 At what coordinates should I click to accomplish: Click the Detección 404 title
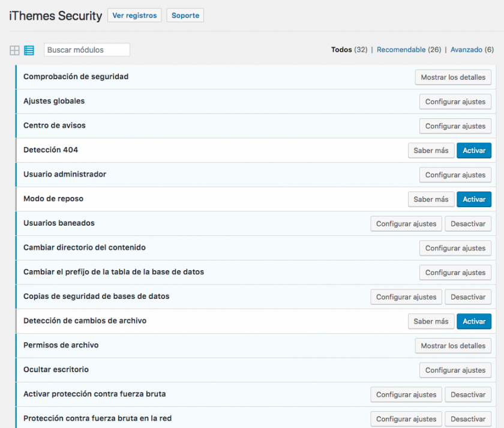tap(50, 150)
